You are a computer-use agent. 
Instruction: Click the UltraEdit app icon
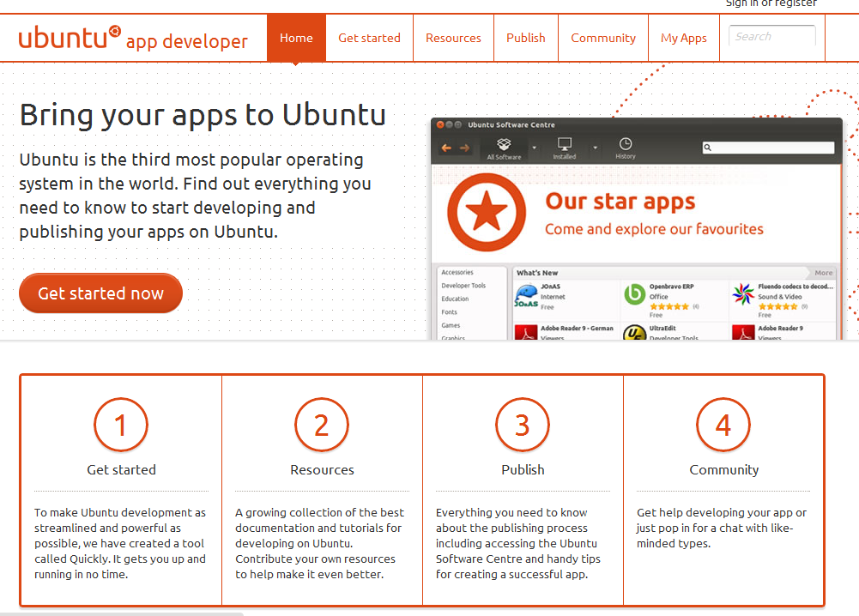click(634, 332)
